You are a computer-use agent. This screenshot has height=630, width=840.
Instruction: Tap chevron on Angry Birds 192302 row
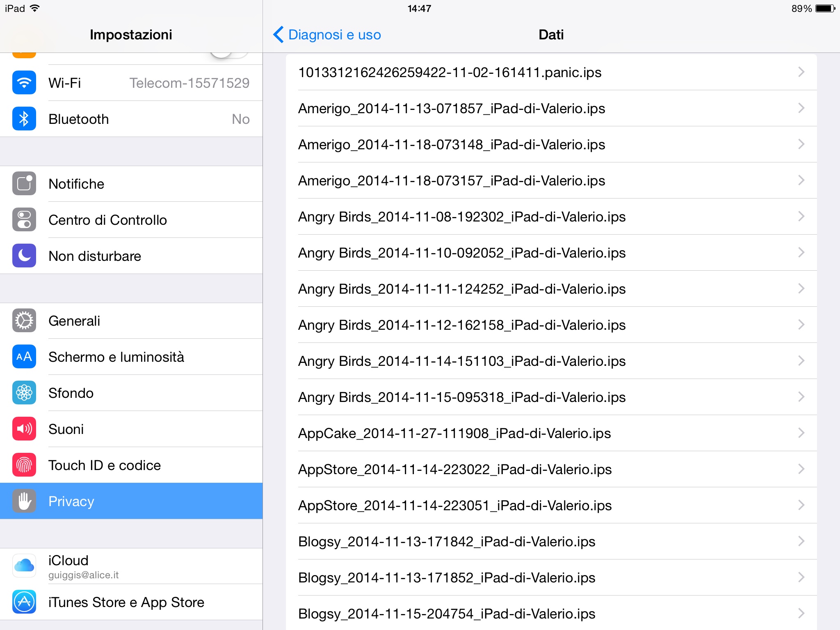[x=801, y=217]
